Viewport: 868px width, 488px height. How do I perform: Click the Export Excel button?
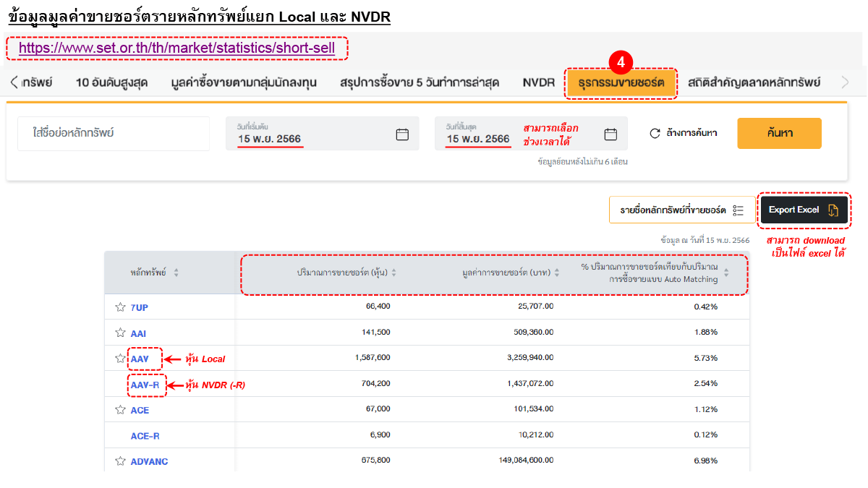tap(803, 210)
